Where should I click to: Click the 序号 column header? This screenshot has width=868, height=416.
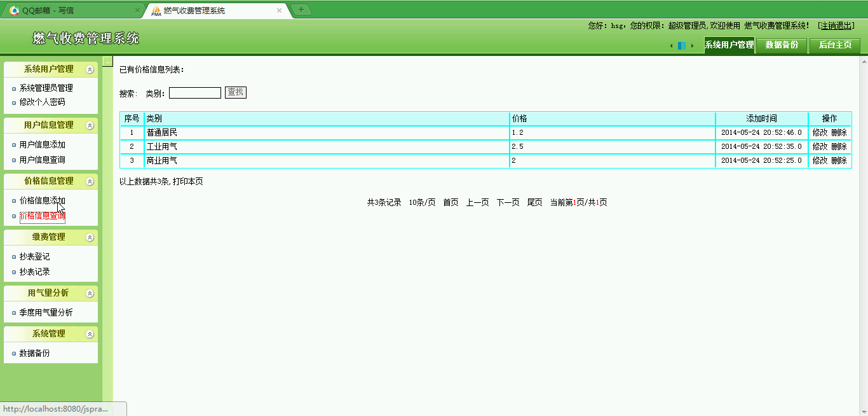pos(132,119)
